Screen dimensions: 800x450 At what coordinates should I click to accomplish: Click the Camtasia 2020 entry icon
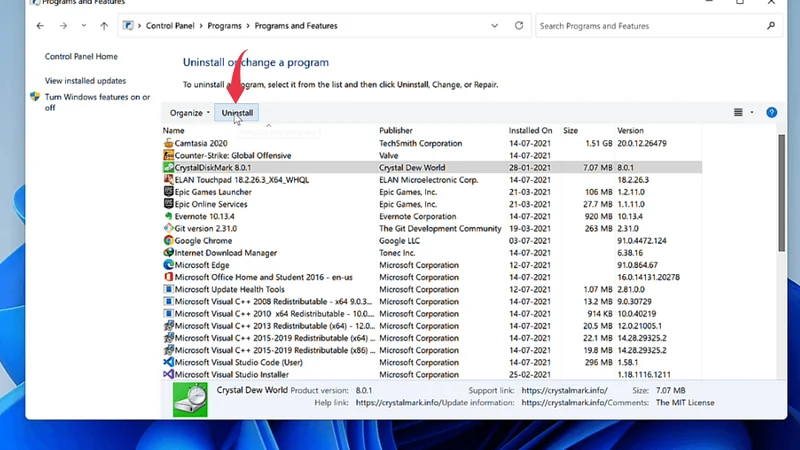pos(168,143)
